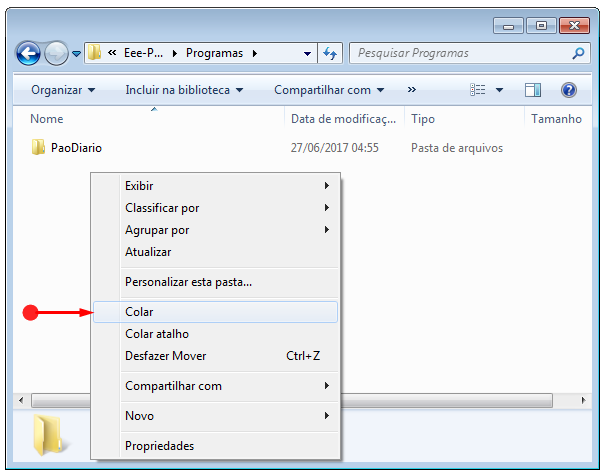605x476 pixels.
Task: Select the PaoDiario folder icon
Action: [x=38, y=147]
